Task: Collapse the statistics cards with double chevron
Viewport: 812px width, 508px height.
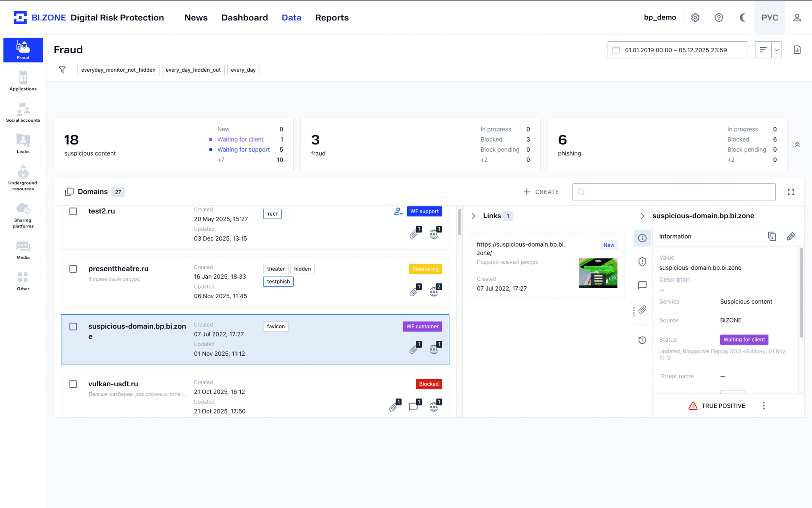Action: (797, 144)
